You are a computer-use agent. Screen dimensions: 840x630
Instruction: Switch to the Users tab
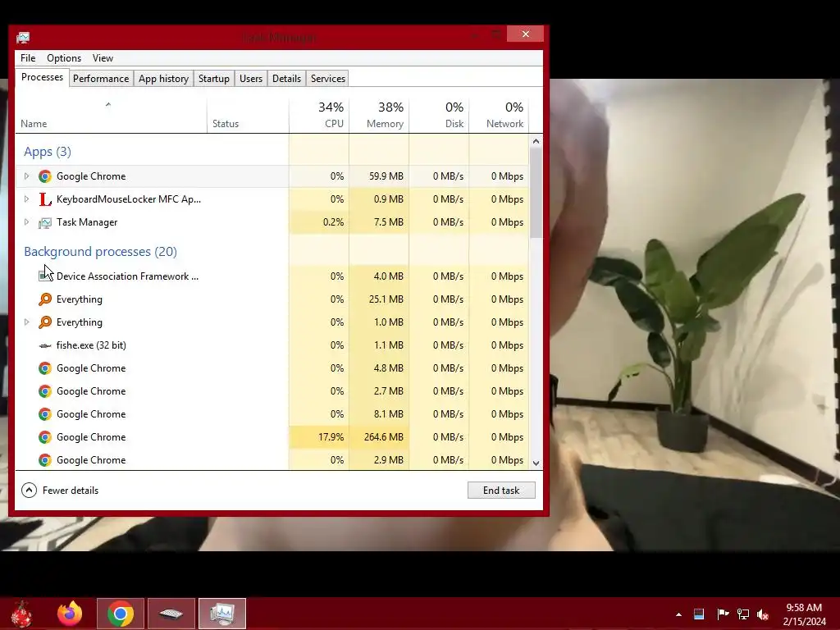(251, 78)
